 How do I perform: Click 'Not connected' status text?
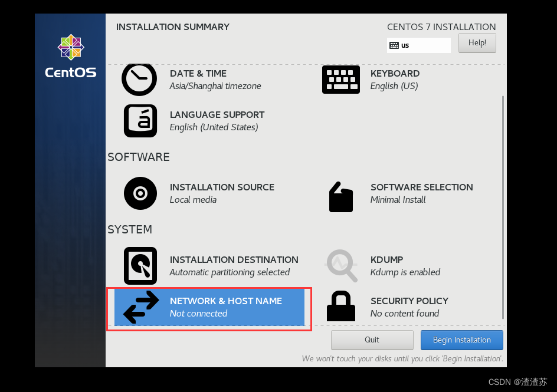[198, 313]
